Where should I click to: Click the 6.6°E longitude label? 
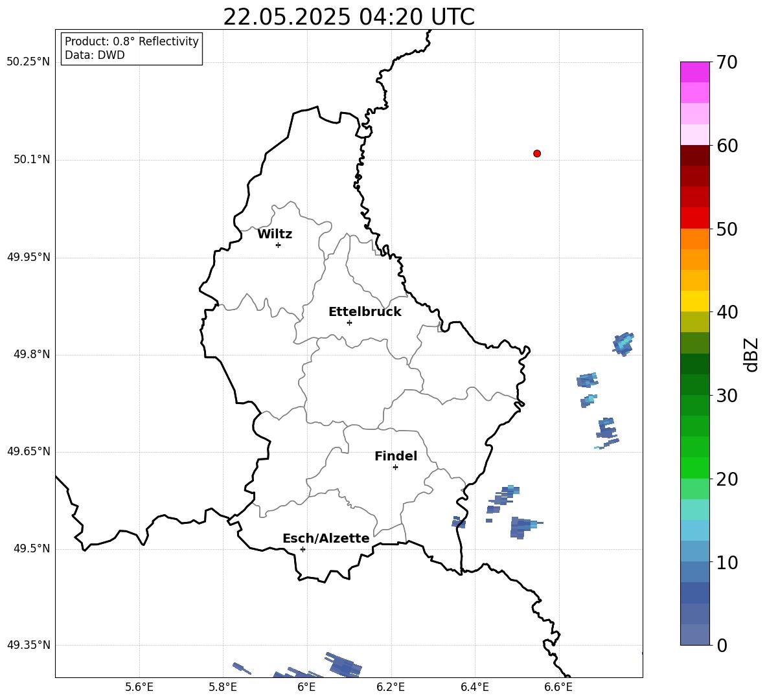558,687
